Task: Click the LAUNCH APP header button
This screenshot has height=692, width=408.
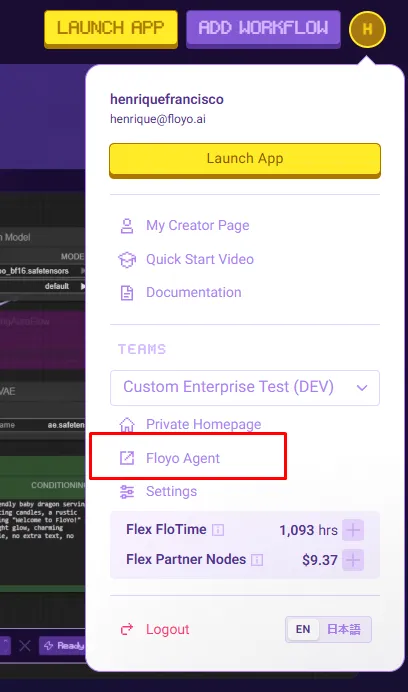Action: coord(111,29)
